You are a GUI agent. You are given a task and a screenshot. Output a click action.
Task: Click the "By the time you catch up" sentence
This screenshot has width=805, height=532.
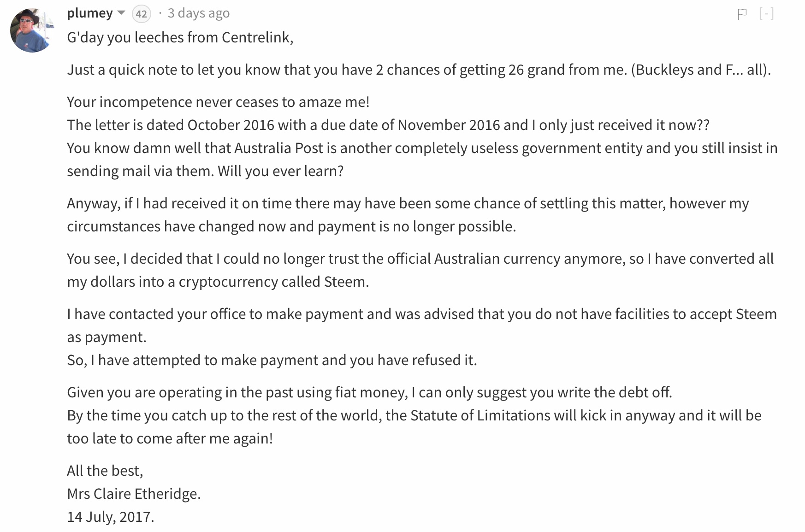414,415
